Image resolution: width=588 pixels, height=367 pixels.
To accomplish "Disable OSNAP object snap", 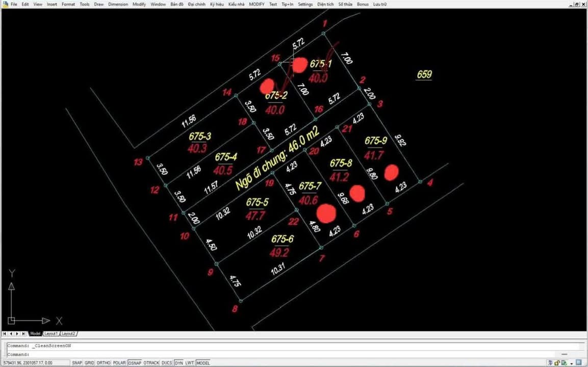I will click(135, 363).
